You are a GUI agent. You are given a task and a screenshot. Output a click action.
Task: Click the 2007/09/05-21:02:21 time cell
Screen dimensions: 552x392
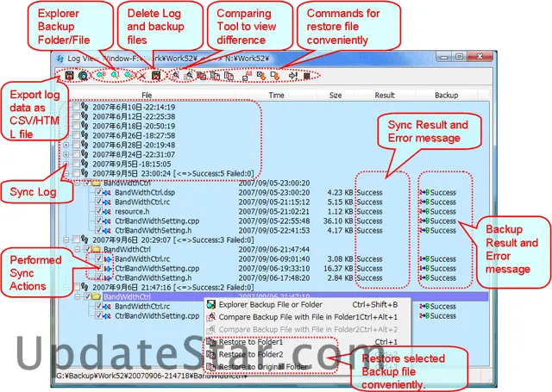point(274,212)
